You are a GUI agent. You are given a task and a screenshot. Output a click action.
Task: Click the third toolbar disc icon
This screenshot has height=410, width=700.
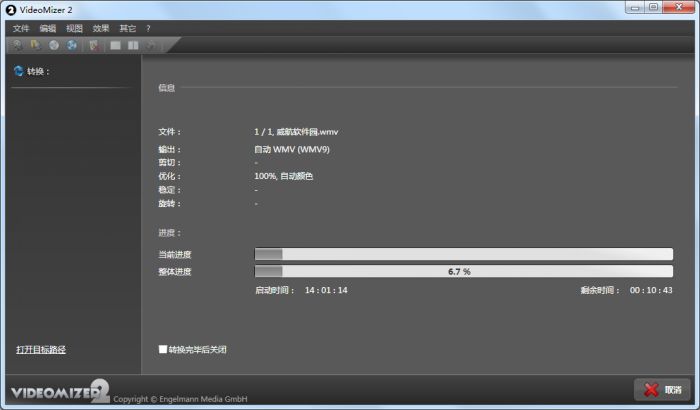[x=54, y=45]
